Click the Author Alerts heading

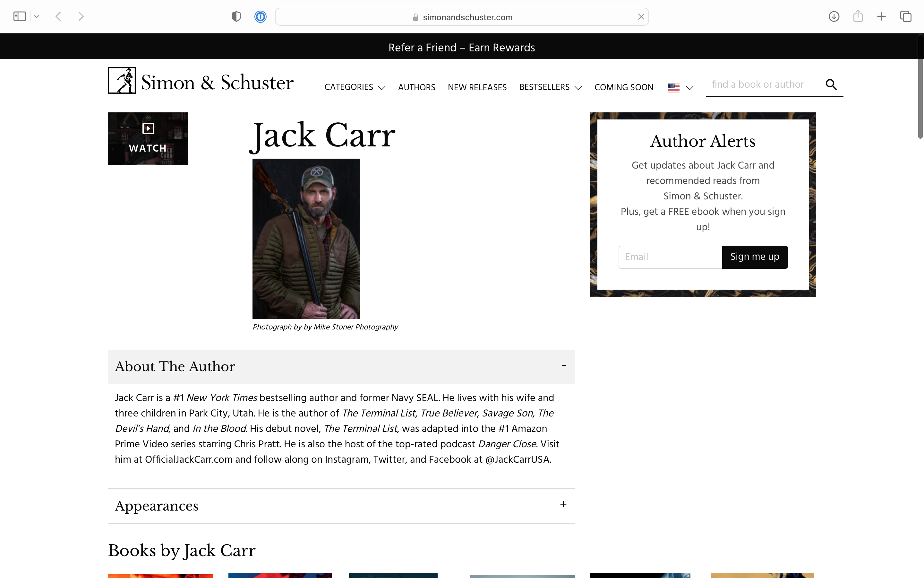click(703, 141)
